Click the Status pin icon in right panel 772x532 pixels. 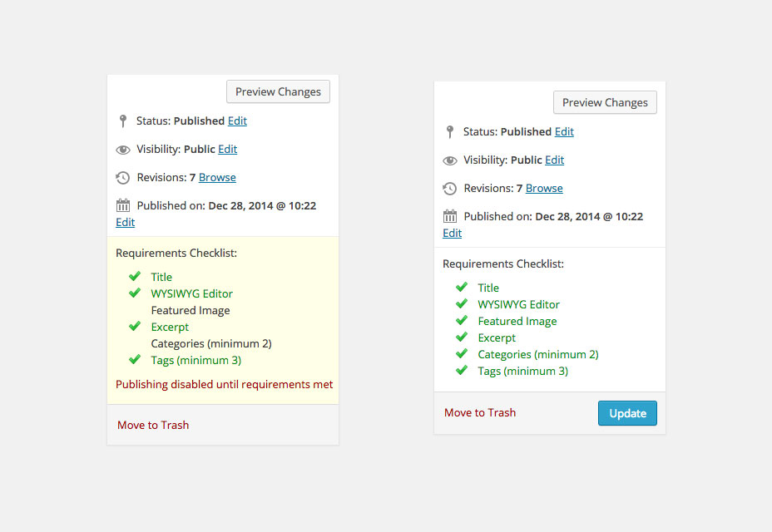449,132
